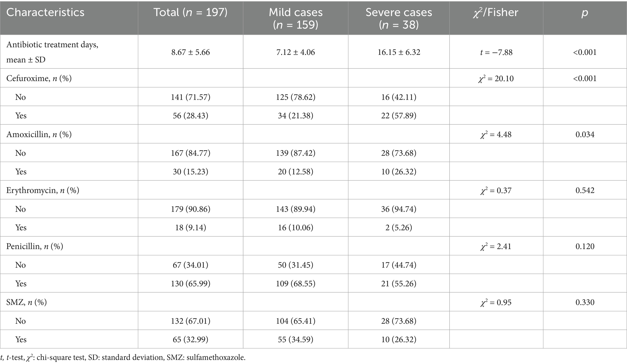627x364 pixels.
Task: Select the χ²/Fisher column header
Action: (496, 12)
